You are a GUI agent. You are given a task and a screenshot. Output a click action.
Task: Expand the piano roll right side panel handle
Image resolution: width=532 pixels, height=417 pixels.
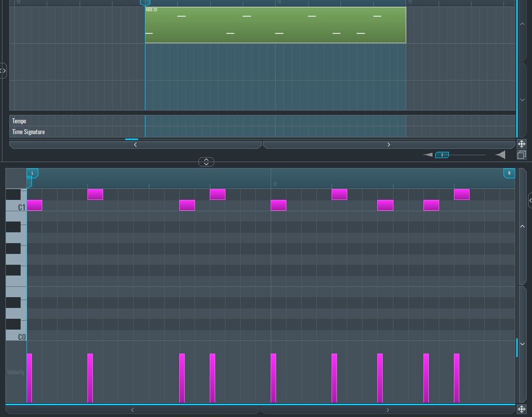pos(530,200)
